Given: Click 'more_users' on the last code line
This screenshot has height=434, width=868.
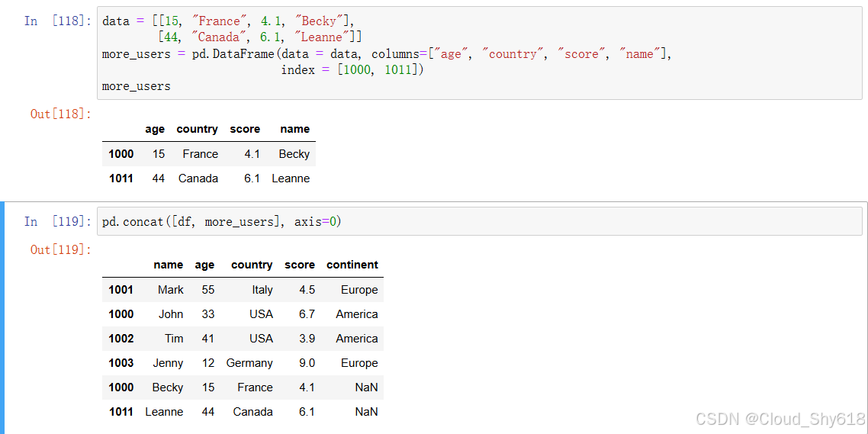Looking at the screenshot, I should [x=137, y=86].
